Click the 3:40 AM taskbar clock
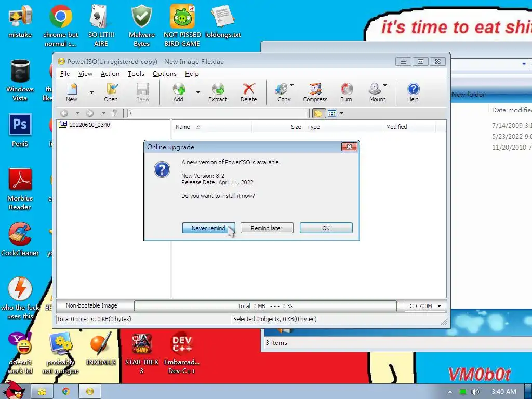Screen dimensions: 532x399 [504, 392]
